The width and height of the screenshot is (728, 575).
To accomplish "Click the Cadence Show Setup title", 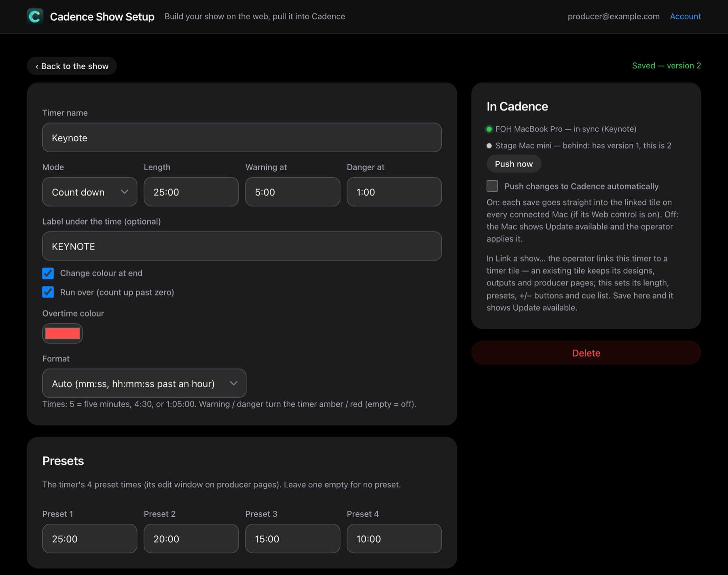I will click(x=102, y=17).
